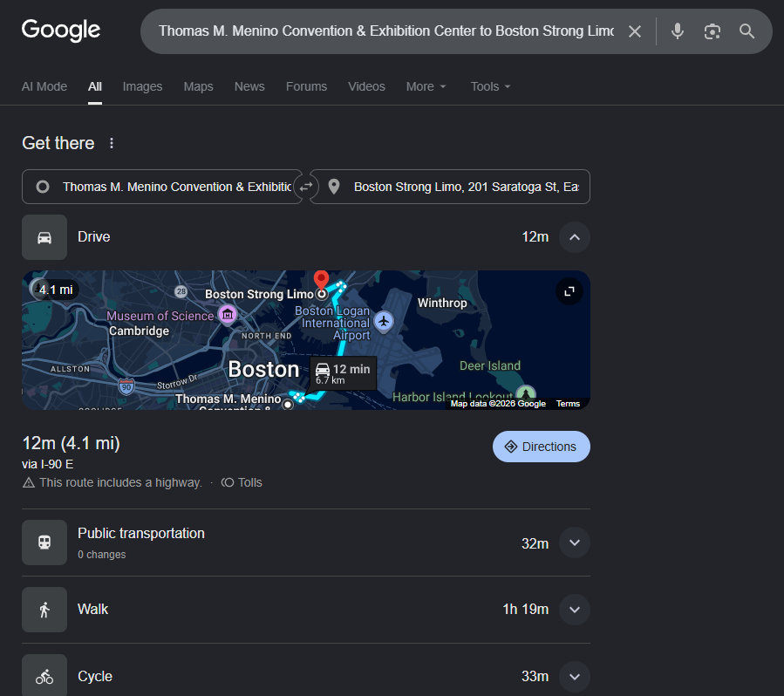Click the 'Cambridge' map label

(x=139, y=331)
